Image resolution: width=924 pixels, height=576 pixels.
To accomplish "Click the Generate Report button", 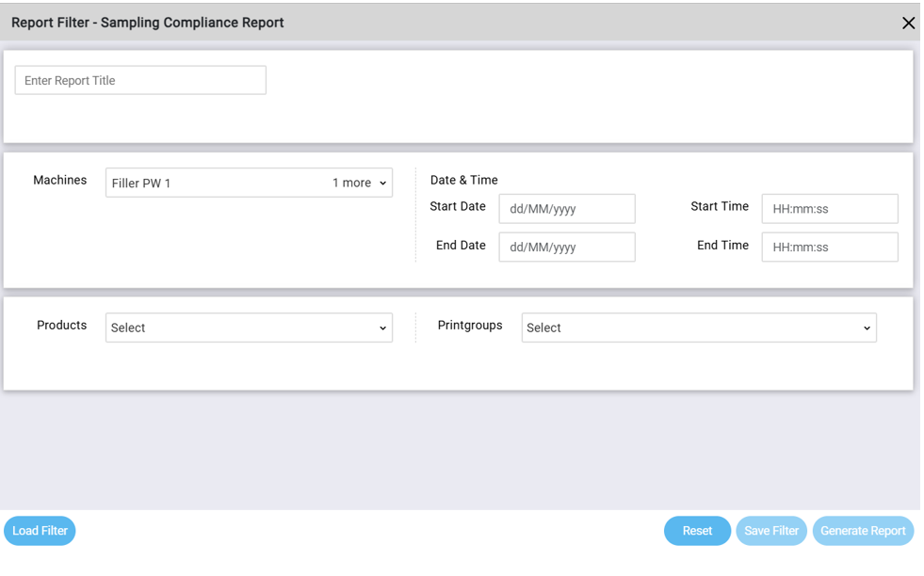I will 863,531.
